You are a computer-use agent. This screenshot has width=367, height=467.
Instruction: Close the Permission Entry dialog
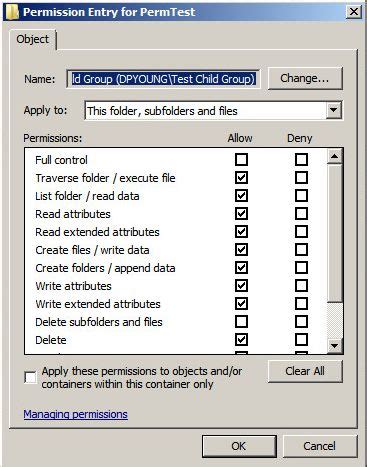[x=353, y=12]
